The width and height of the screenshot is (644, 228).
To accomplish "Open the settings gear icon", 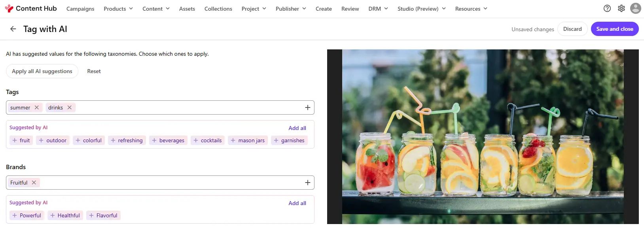I will click(x=621, y=8).
